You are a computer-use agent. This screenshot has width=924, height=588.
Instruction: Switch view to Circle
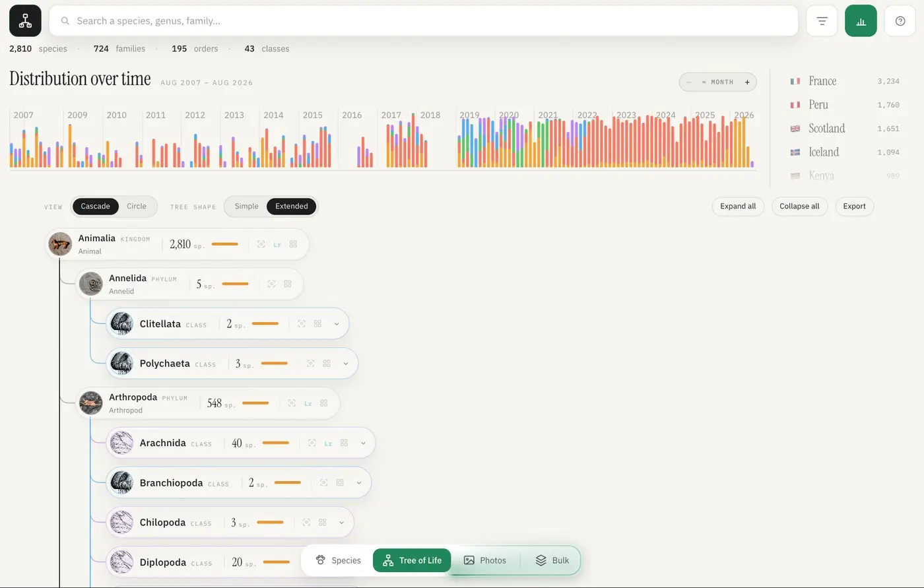tap(137, 206)
